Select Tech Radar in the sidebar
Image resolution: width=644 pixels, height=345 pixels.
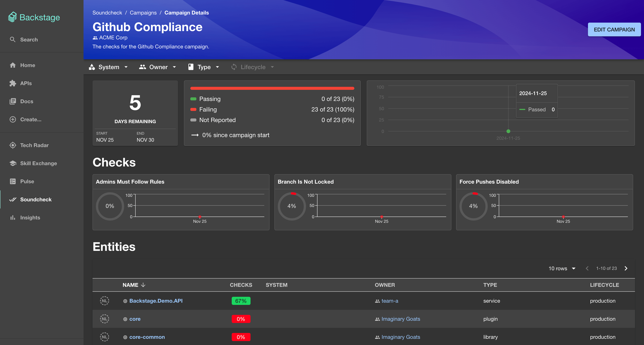point(42,145)
